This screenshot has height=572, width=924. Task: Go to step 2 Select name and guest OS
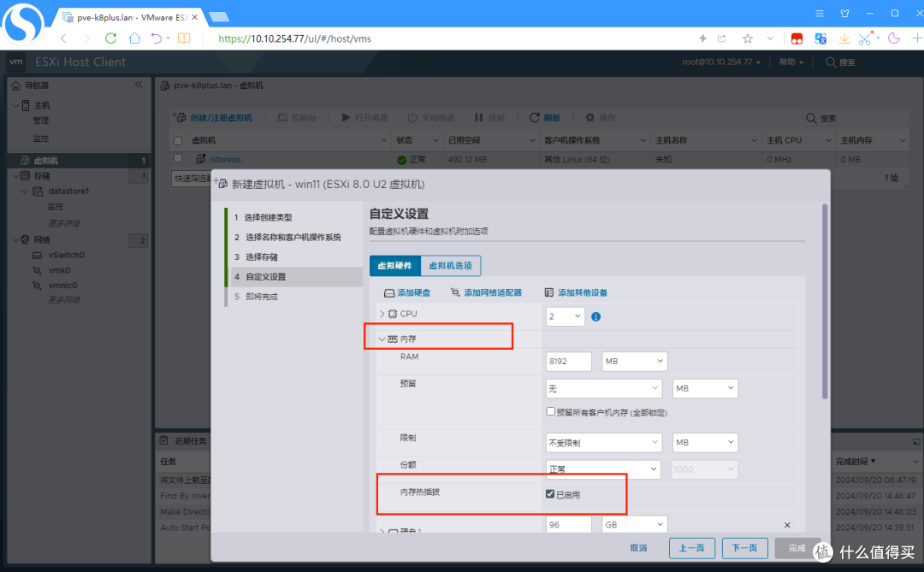tap(295, 238)
